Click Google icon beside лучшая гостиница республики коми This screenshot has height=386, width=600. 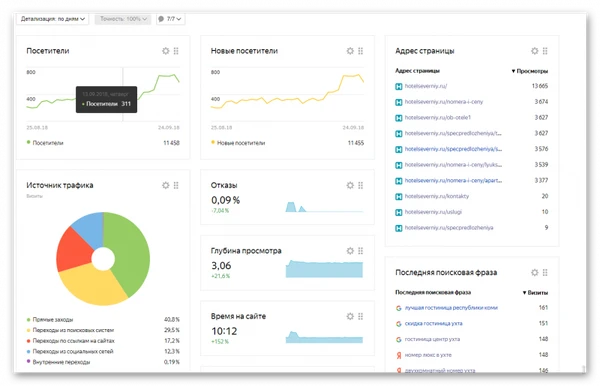(398, 308)
